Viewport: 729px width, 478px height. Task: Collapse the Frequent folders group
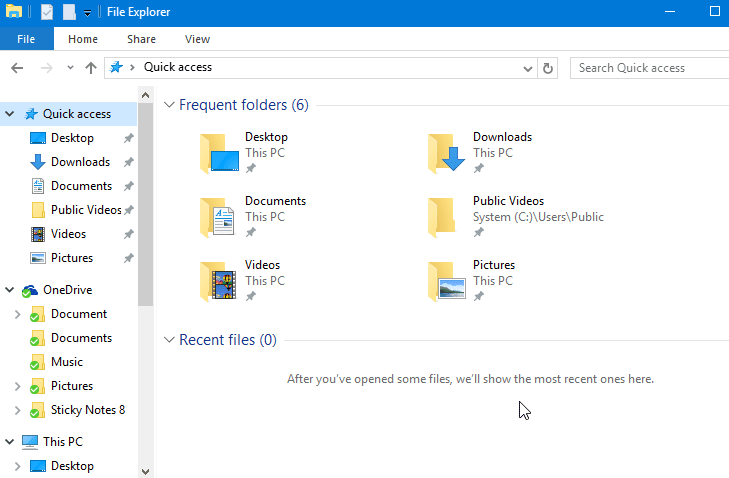coord(169,105)
